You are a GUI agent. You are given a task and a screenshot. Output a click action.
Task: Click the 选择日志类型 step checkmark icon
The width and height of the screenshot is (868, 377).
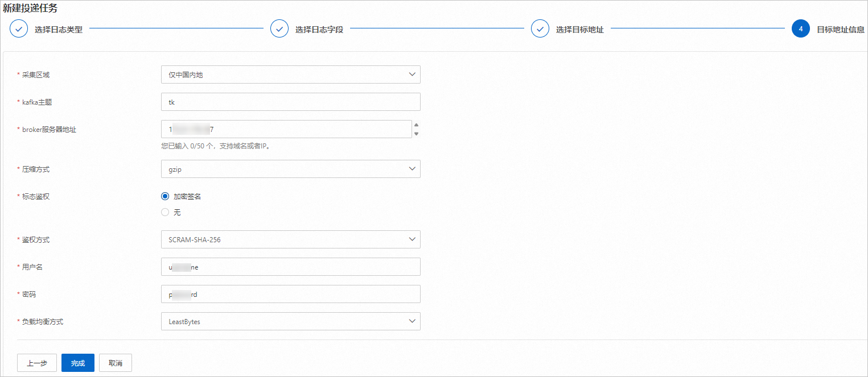(19, 29)
